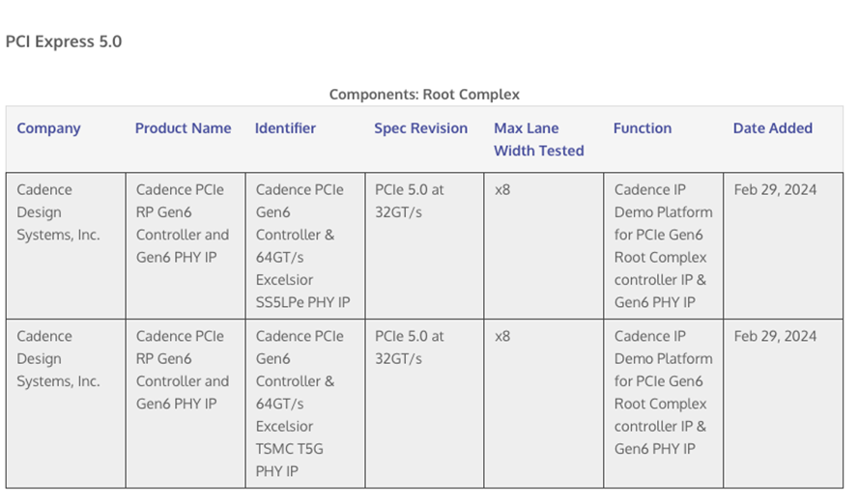Click the first row's Product Name cell
Screen dimensions: 858x504
pyautogui.click(x=183, y=223)
